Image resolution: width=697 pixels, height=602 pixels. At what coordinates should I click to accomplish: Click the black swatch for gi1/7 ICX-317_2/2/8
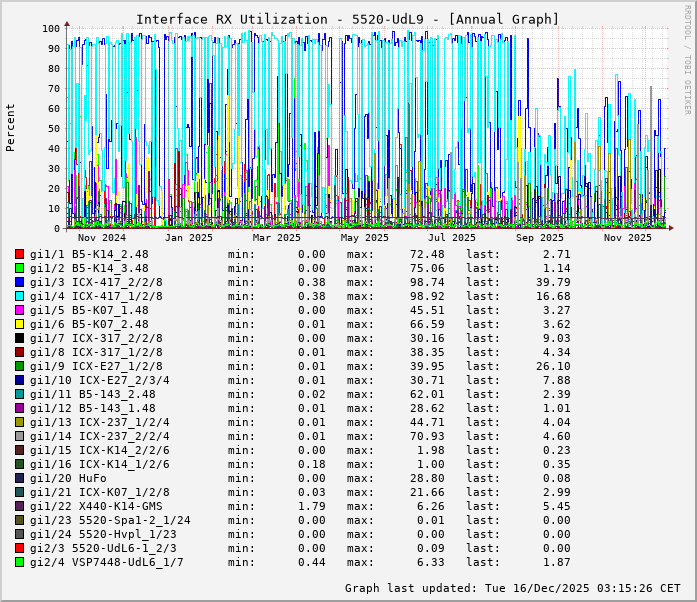[19, 338]
